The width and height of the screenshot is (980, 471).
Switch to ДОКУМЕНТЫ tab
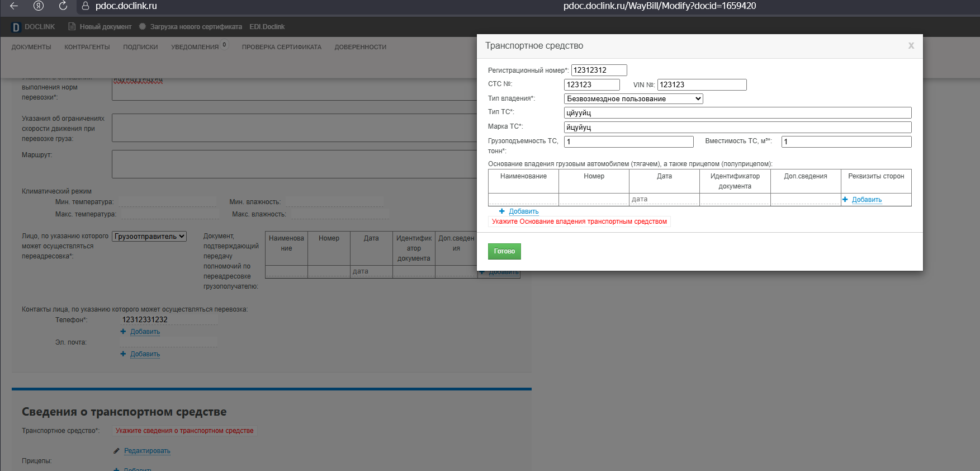(x=31, y=47)
